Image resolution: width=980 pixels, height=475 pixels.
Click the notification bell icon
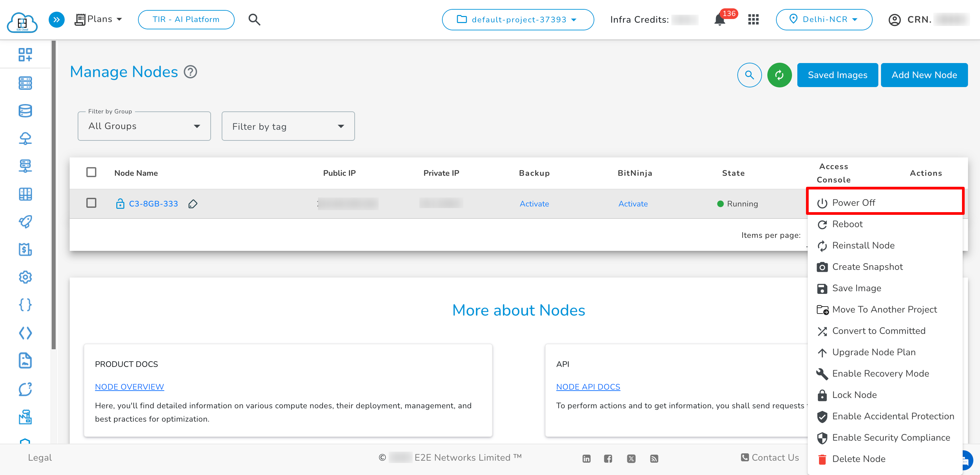(719, 19)
